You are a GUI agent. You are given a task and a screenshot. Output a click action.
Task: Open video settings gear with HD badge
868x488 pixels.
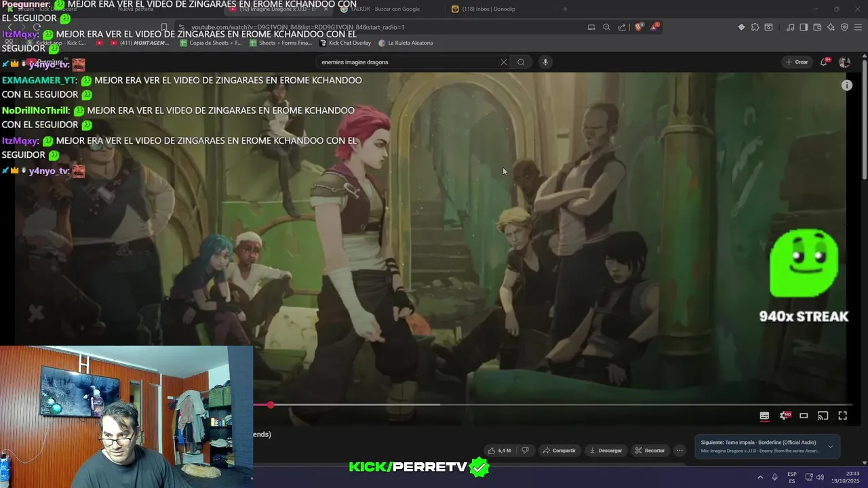click(x=785, y=415)
